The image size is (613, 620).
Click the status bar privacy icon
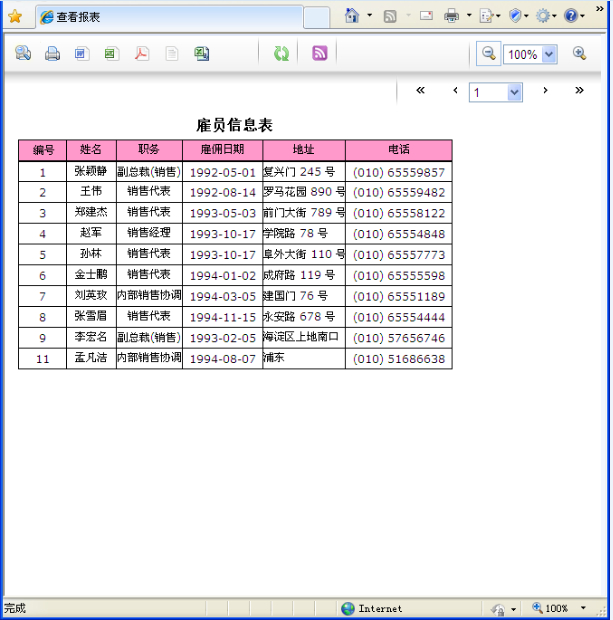click(x=498, y=609)
